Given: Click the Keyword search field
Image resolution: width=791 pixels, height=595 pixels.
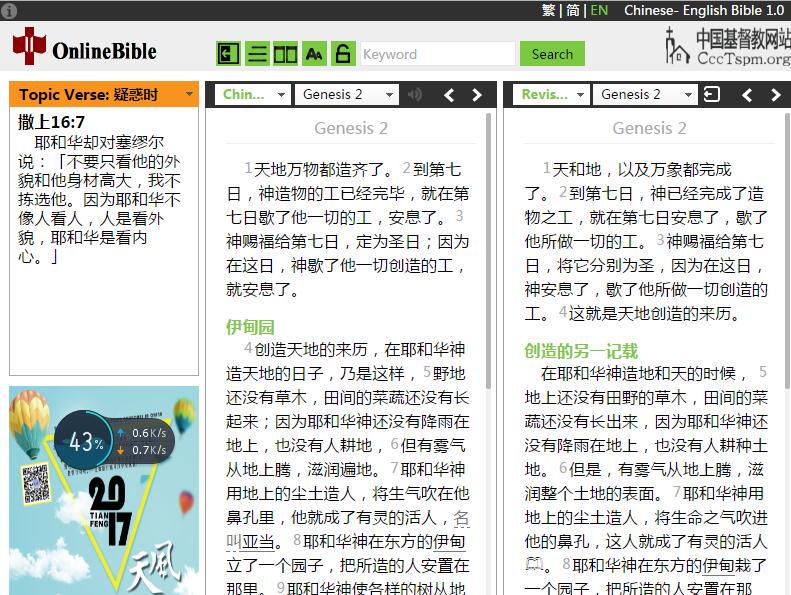Looking at the screenshot, I should [438, 54].
